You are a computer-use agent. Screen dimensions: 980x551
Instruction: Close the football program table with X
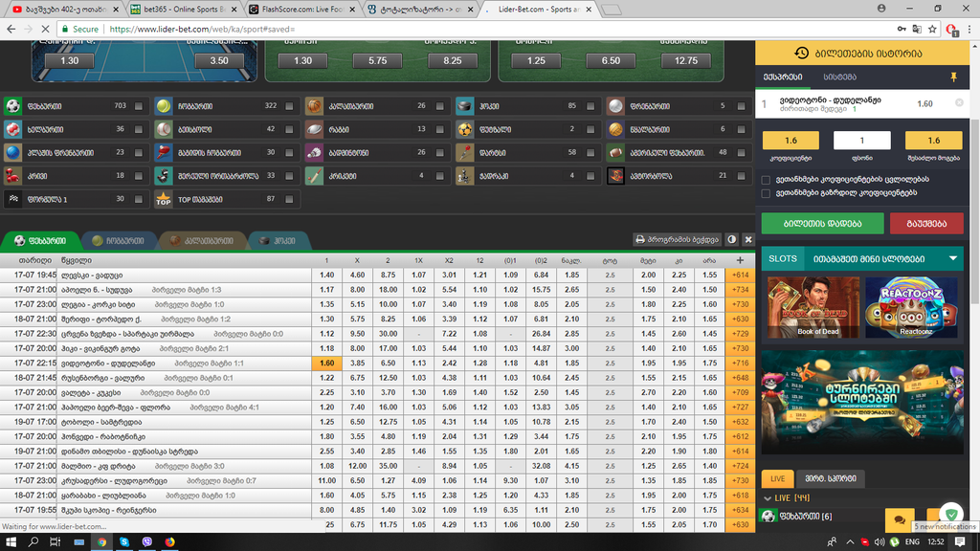748,239
